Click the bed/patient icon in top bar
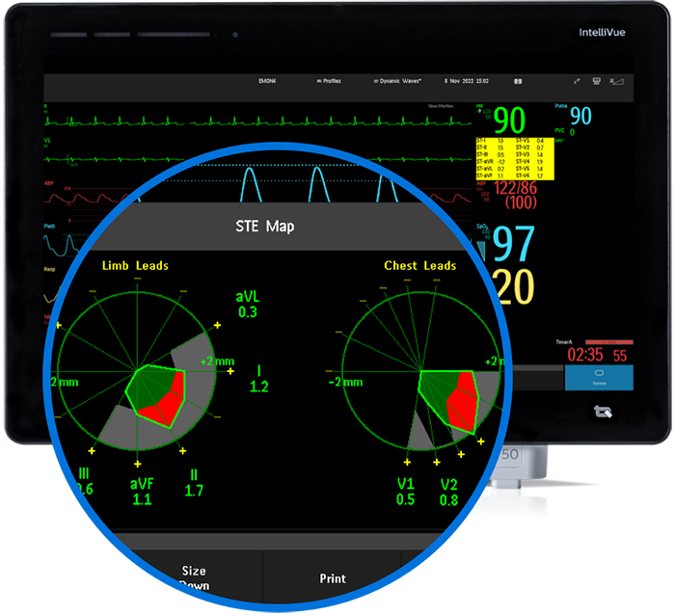The width and height of the screenshot is (675, 616). tap(597, 82)
